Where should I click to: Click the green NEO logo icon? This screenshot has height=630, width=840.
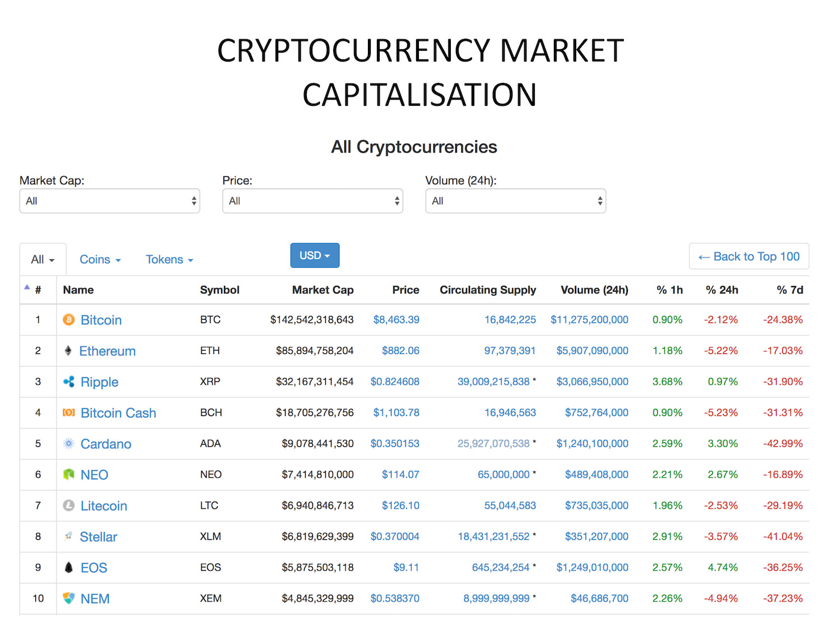click(x=69, y=474)
